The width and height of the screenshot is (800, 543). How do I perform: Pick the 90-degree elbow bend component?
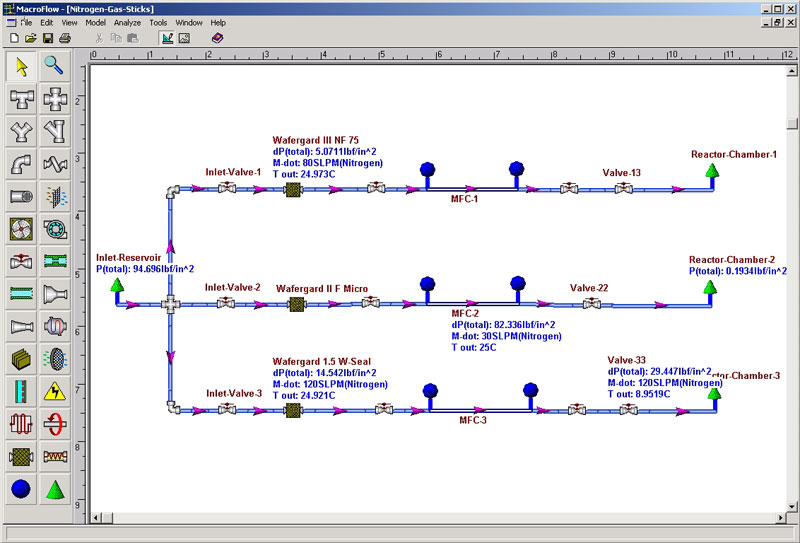tap(21, 164)
